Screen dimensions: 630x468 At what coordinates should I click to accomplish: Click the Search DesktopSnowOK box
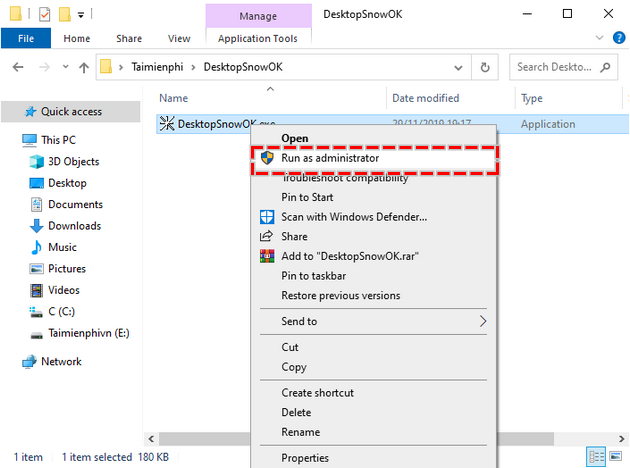pyautogui.click(x=563, y=67)
